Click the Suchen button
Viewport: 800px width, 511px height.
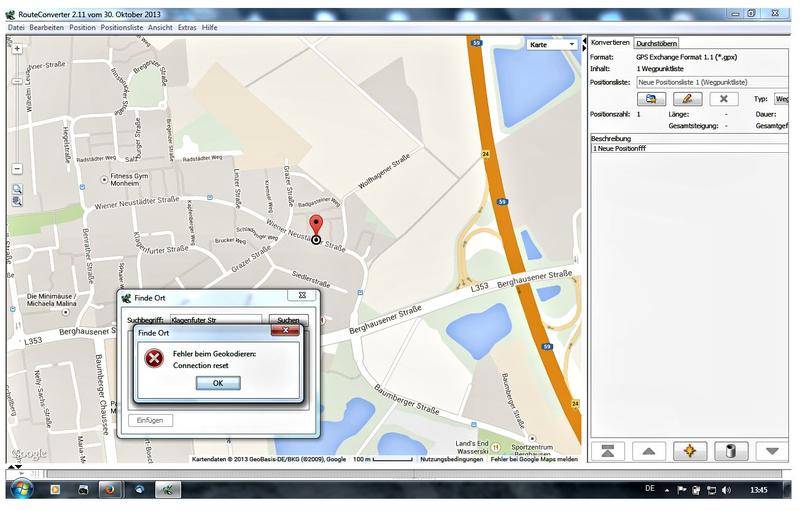pos(288,320)
